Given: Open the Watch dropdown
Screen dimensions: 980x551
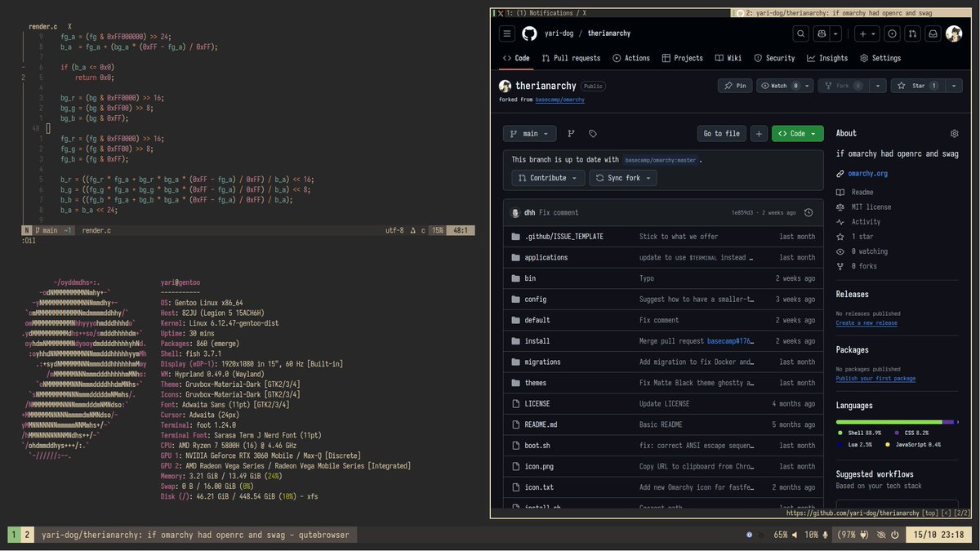Looking at the screenshot, I should click(785, 86).
